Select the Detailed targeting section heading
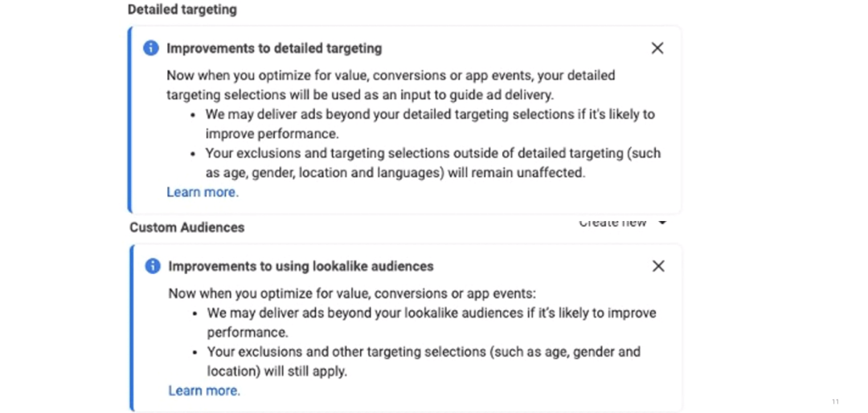The image size is (868, 413). click(x=182, y=10)
